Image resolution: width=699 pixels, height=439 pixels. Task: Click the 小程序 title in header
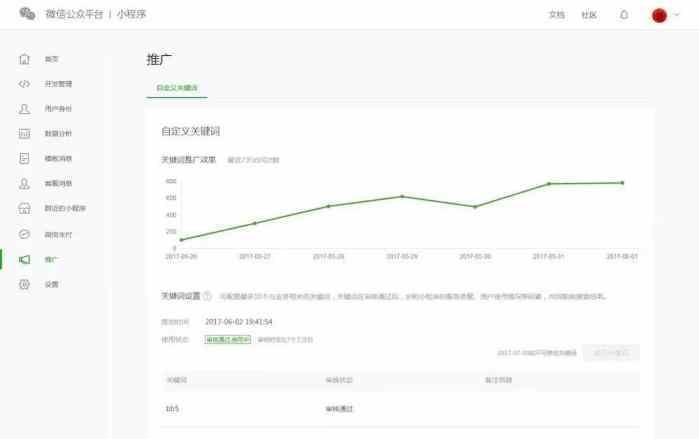click(x=132, y=14)
